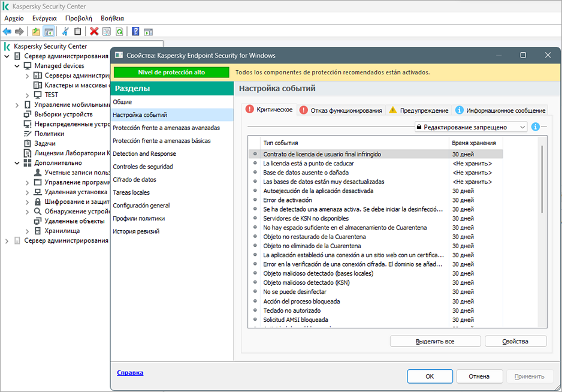Click the Отмена button

point(479,376)
